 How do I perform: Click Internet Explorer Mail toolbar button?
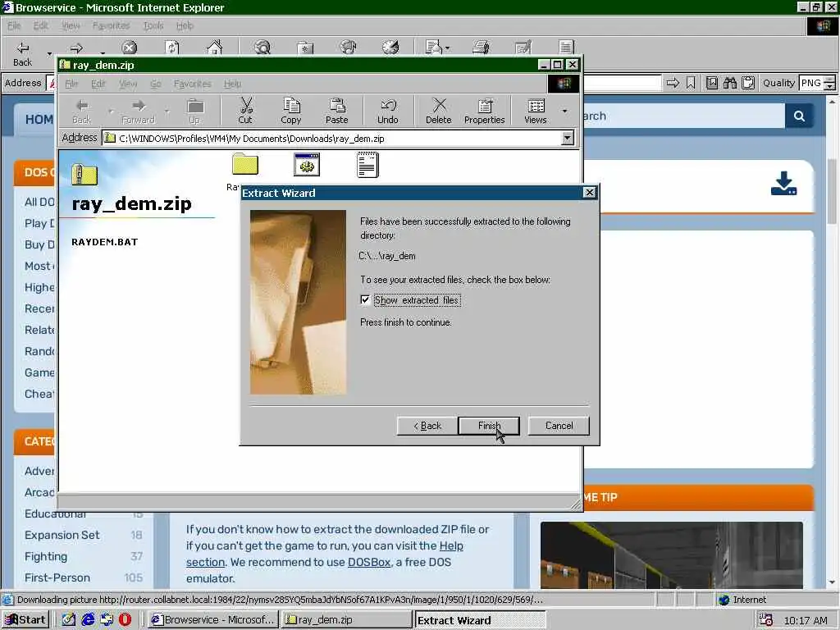[x=434, y=48]
